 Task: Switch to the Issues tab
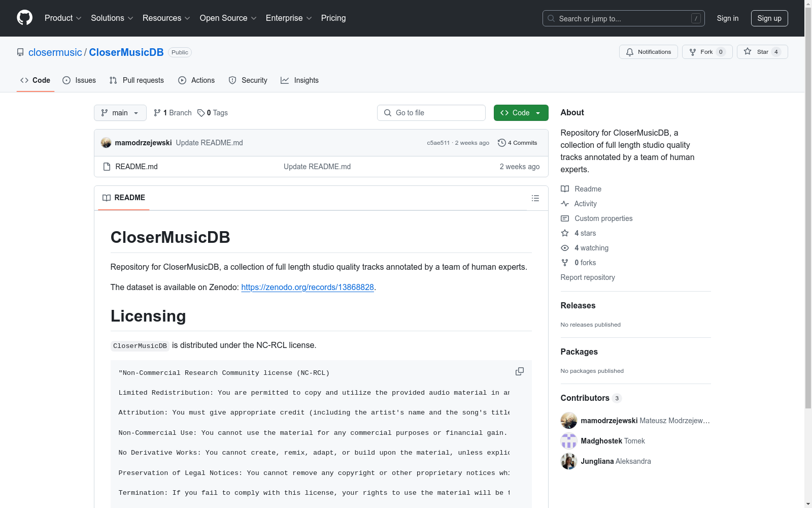point(79,80)
